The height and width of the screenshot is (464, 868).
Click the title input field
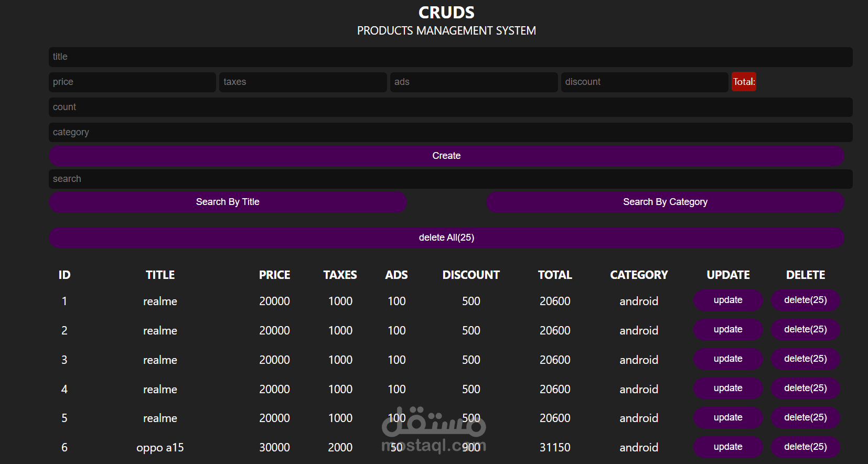451,57
